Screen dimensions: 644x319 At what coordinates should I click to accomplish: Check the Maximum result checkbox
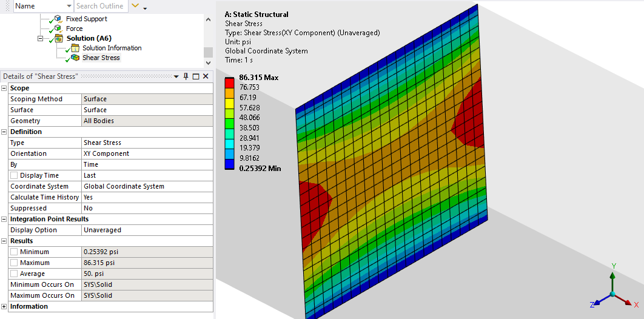click(14, 263)
